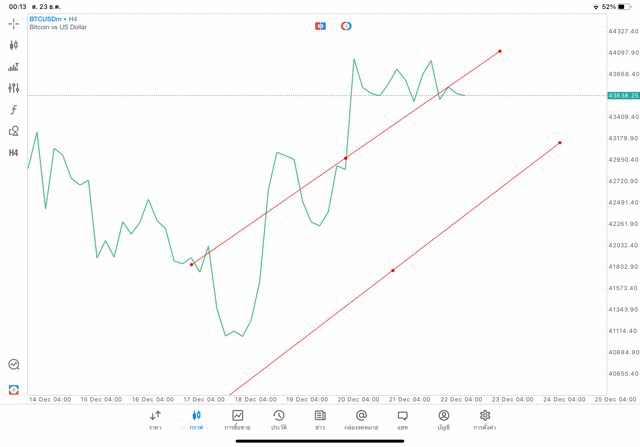Open the แชท chat tab

pos(402,419)
